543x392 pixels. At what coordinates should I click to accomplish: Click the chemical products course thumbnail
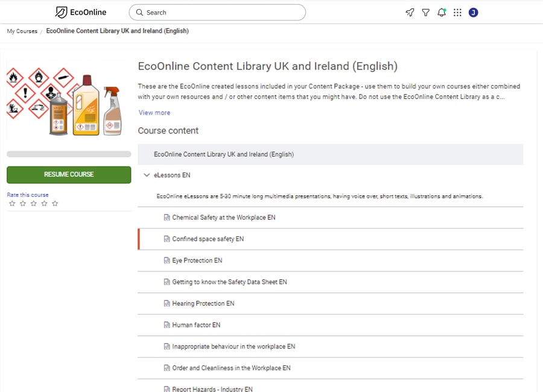[x=68, y=101]
